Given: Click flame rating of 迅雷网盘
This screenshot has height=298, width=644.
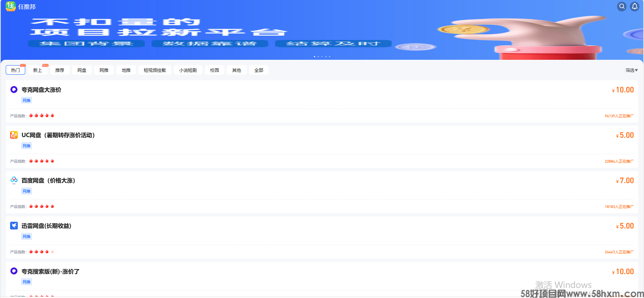Looking at the screenshot, I should coord(42,252).
